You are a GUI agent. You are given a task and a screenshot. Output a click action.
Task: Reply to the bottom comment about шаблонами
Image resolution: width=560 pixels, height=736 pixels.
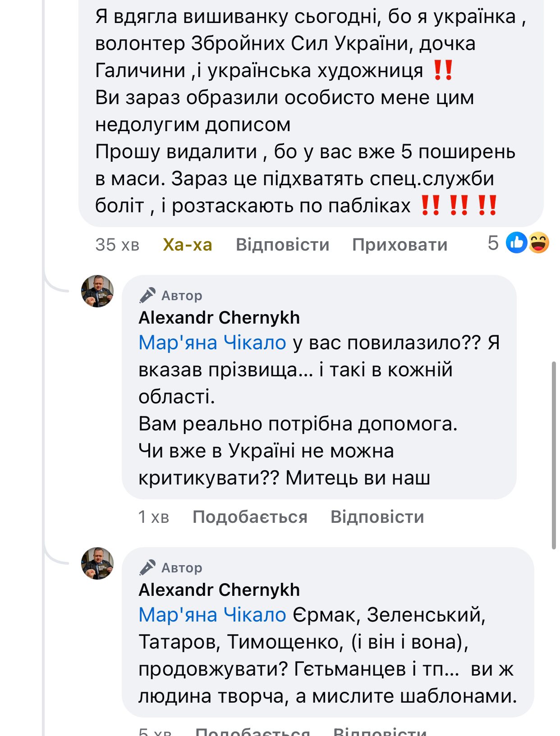click(380, 731)
